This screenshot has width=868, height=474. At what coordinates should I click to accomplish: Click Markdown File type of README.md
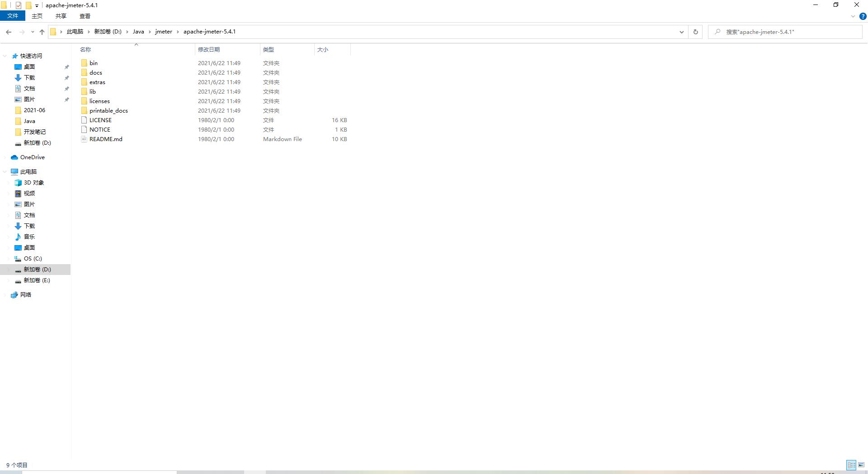[283, 139]
